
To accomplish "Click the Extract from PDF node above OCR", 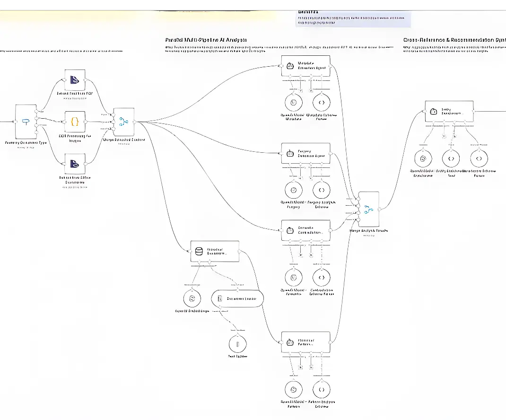I will point(75,80).
